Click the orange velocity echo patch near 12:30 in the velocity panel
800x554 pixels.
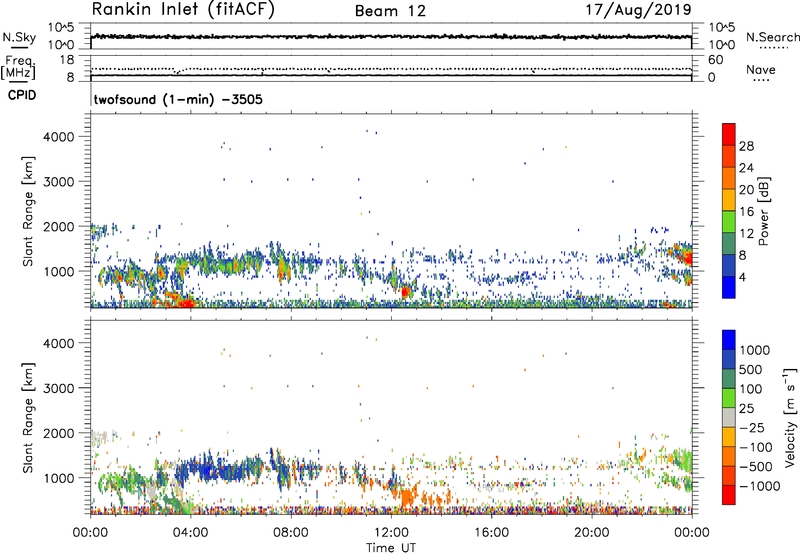coord(408,497)
